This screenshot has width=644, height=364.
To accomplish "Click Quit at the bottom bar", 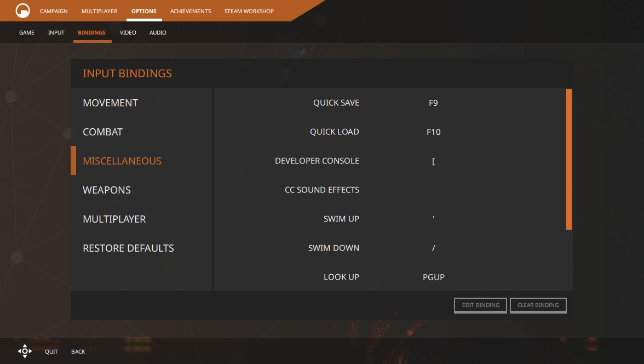I will click(x=51, y=351).
